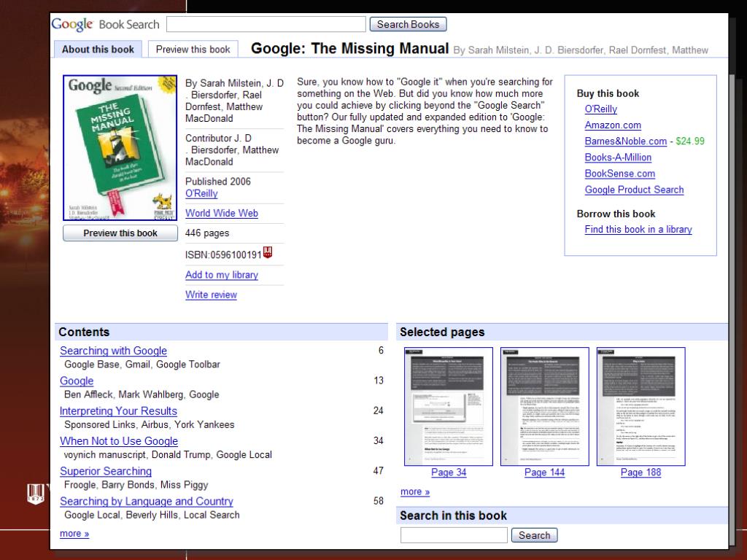Viewport: 747px width, 560px height.
Task: Focus the Search in this book input field
Action: pos(454,535)
